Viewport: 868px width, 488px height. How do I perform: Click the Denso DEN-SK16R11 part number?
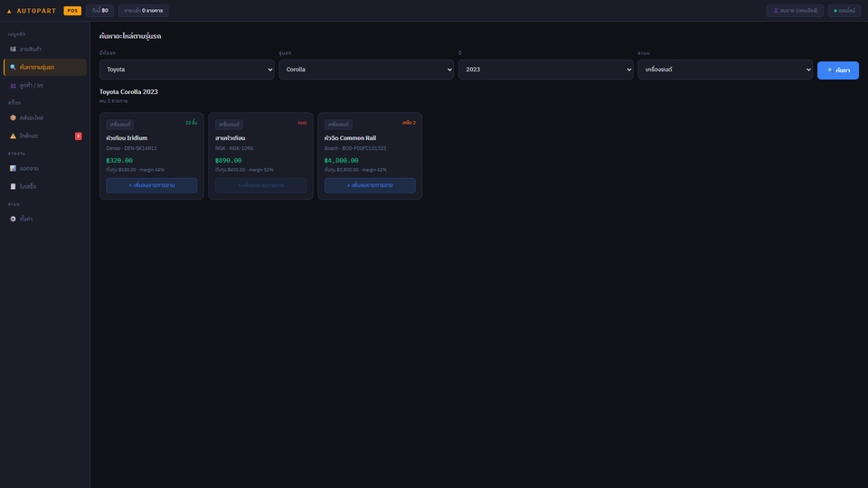[x=132, y=148]
